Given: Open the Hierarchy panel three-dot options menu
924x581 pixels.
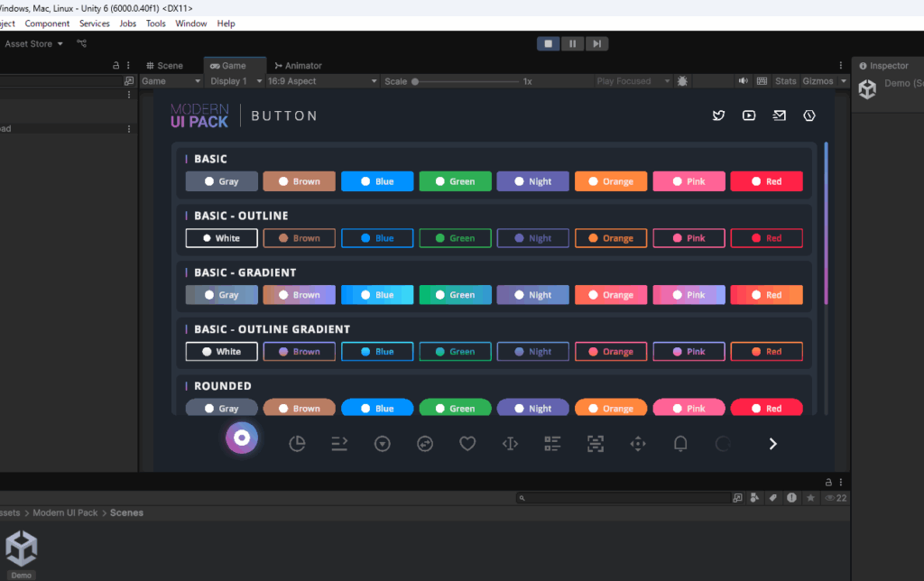Looking at the screenshot, I should [128, 65].
